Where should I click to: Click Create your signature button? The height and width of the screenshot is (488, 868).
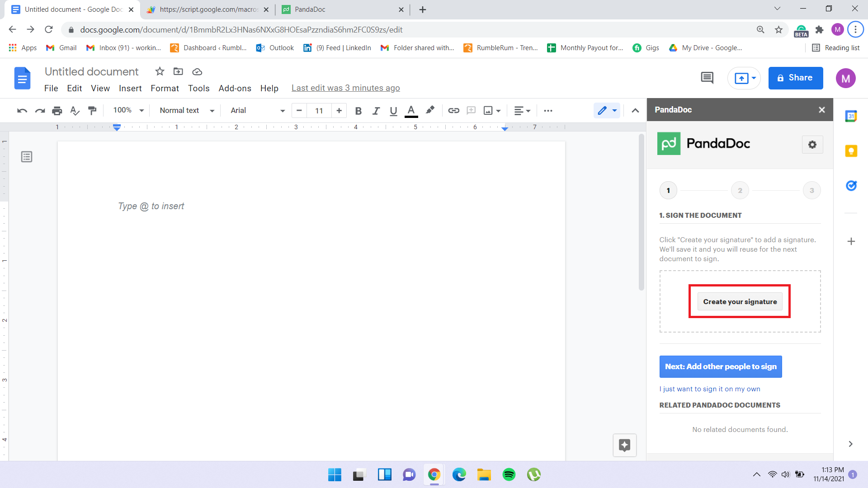click(x=740, y=302)
